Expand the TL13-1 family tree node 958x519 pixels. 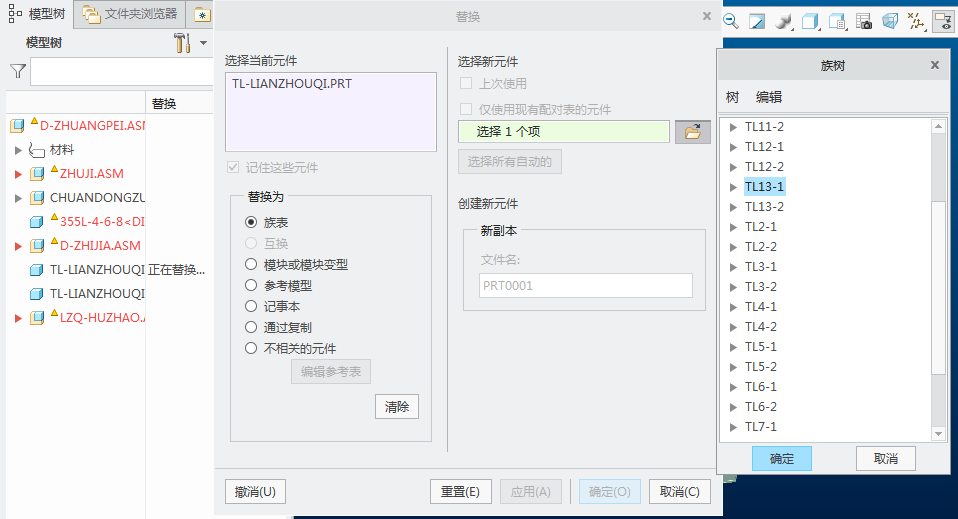(x=733, y=187)
